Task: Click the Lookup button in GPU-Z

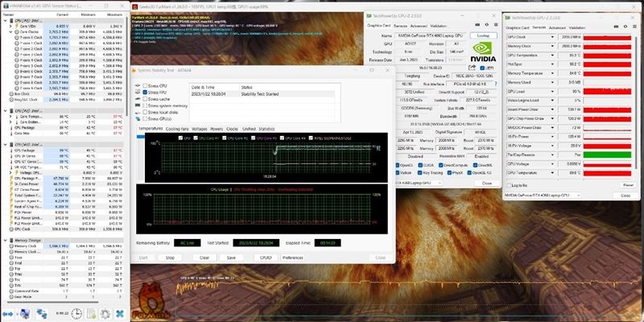Action: pyautogui.click(x=483, y=35)
